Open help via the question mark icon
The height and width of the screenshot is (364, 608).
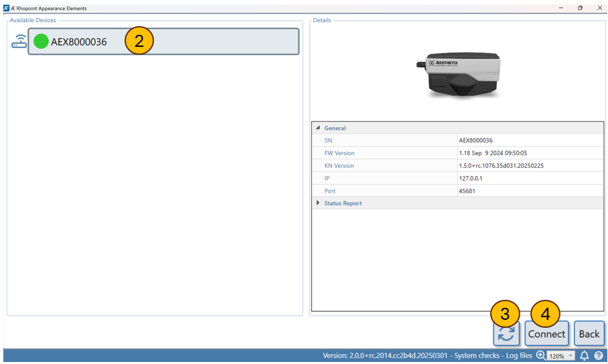(599, 356)
